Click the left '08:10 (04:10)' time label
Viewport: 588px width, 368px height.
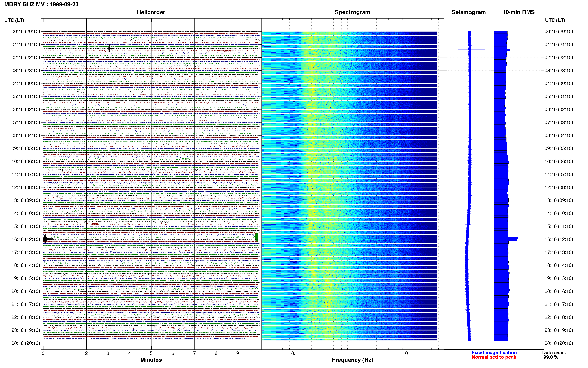[26, 135]
